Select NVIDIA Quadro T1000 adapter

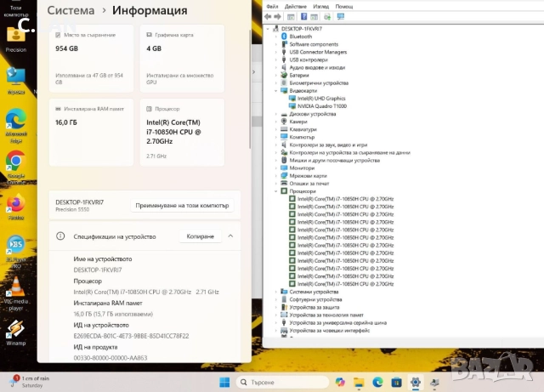coord(322,106)
